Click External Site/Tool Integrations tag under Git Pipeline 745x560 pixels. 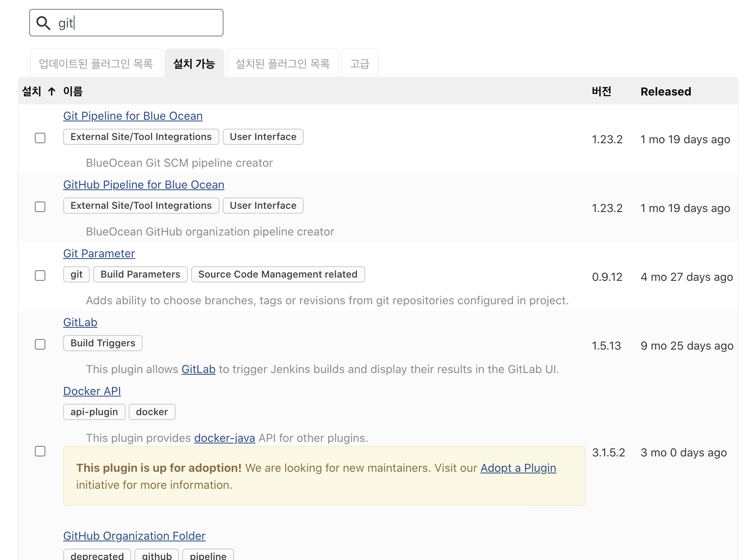click(x=141, y=137)
